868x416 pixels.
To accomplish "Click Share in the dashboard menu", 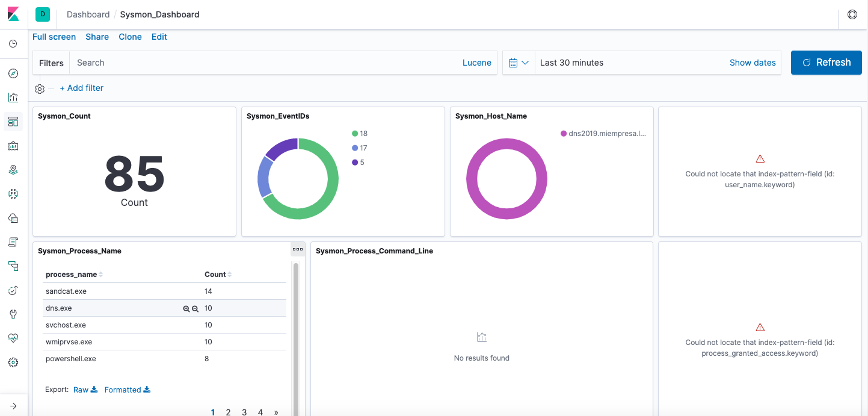I will tap(97, 37).
